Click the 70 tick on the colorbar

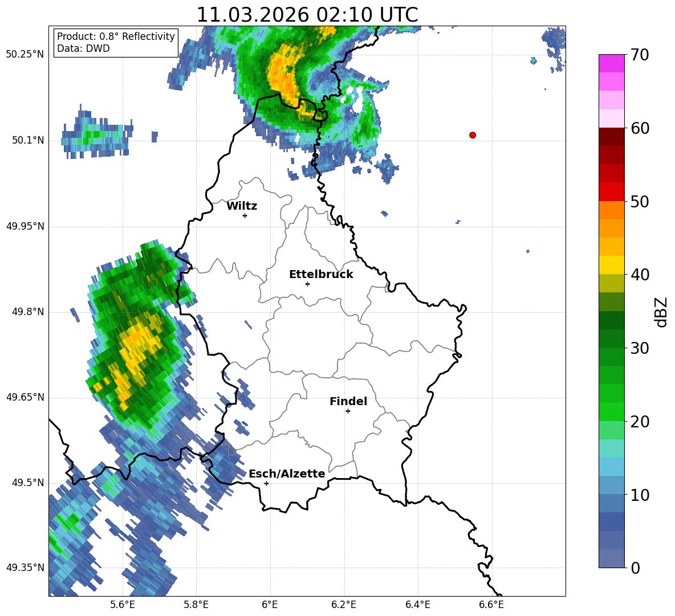(640, 55)
